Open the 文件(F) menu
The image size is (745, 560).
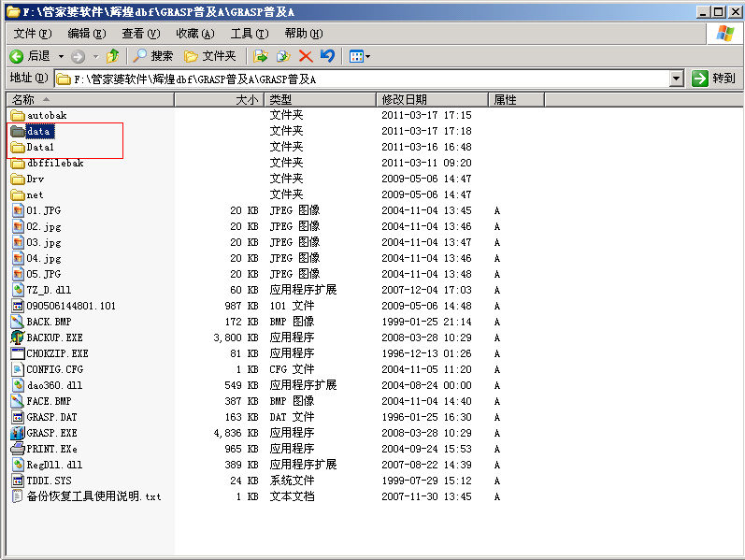[x=32, y=34]
